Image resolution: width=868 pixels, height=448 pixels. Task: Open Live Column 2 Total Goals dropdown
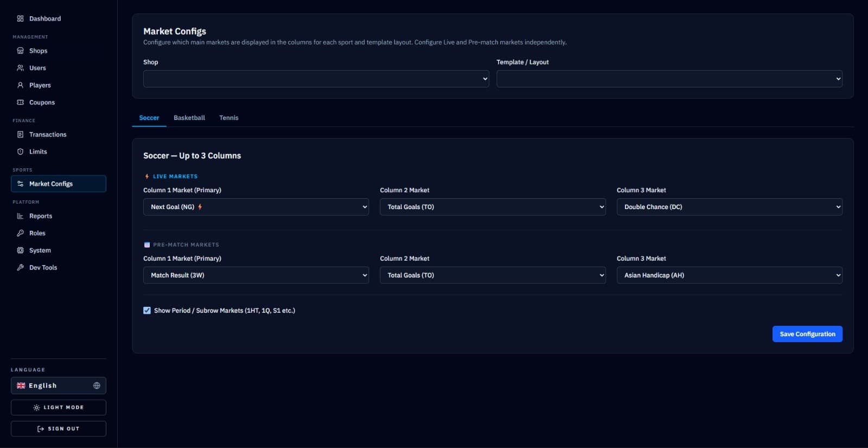(493, 207)
